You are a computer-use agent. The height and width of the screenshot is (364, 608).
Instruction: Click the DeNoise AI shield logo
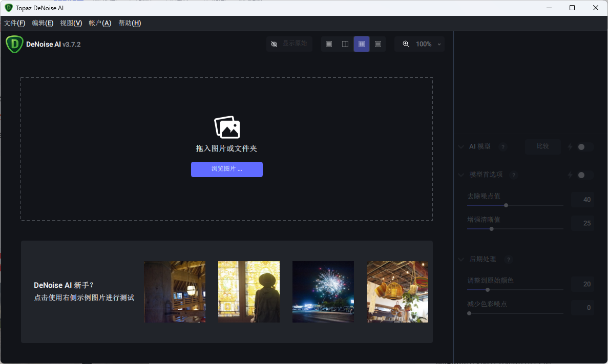[x=14, y=44]
